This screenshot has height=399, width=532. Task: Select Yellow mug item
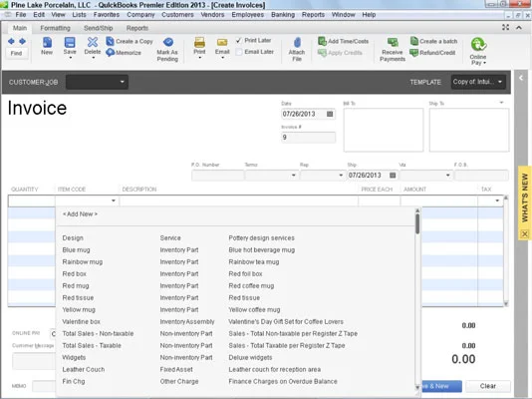click(79, 309)
